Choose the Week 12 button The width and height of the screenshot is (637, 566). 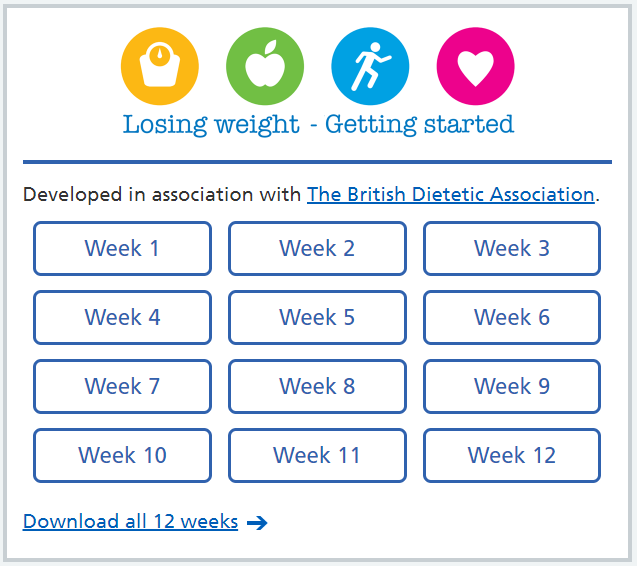tap(512, 455)
